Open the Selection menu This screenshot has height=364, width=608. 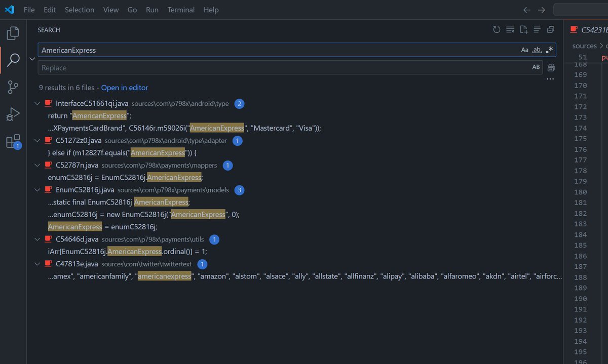80,10
